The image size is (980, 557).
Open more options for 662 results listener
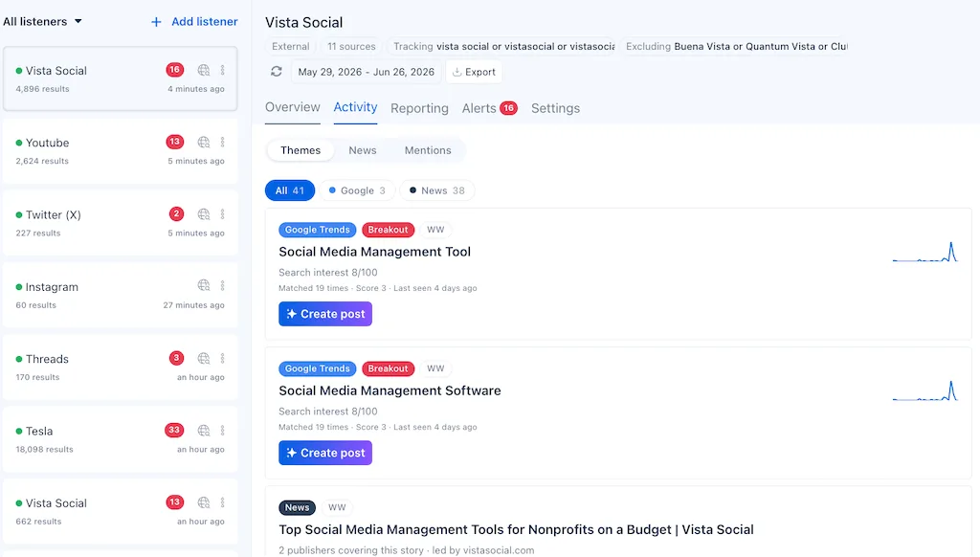click(222, 502)
